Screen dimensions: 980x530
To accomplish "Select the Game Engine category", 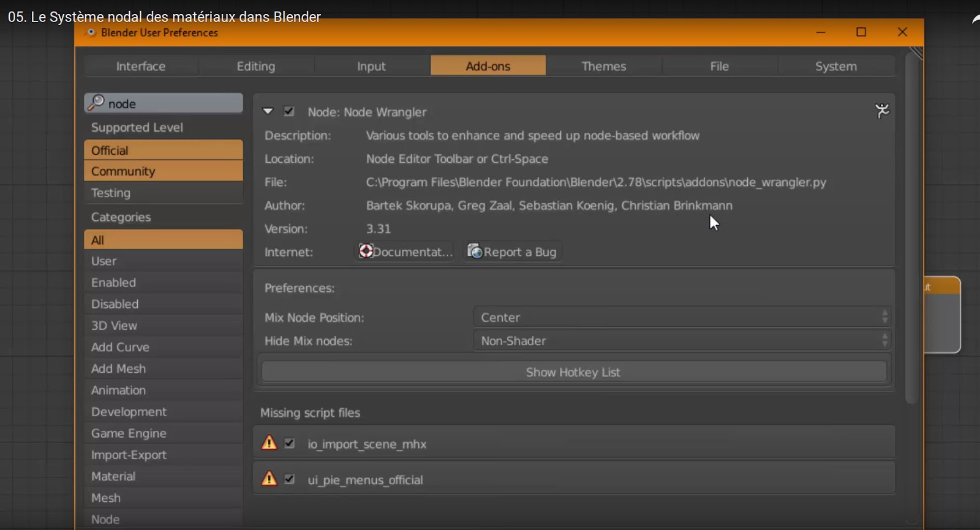I will point(164,433).
